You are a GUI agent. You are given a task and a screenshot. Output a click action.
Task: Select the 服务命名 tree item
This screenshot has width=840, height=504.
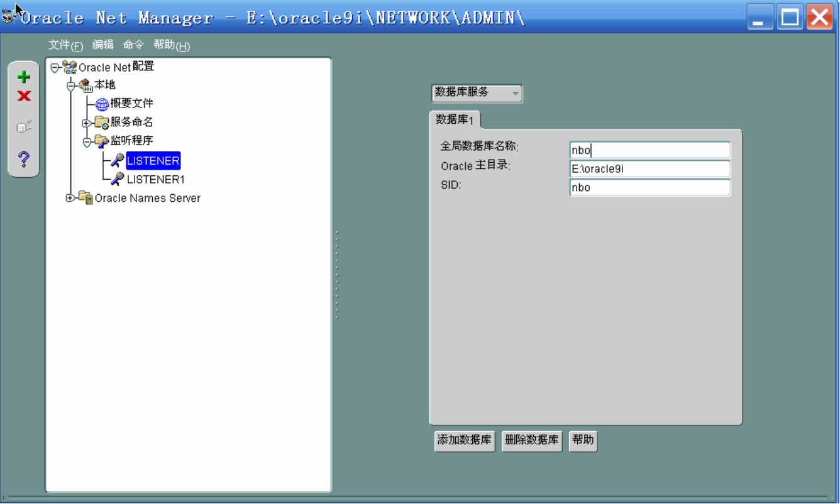(x=132, y=122)
